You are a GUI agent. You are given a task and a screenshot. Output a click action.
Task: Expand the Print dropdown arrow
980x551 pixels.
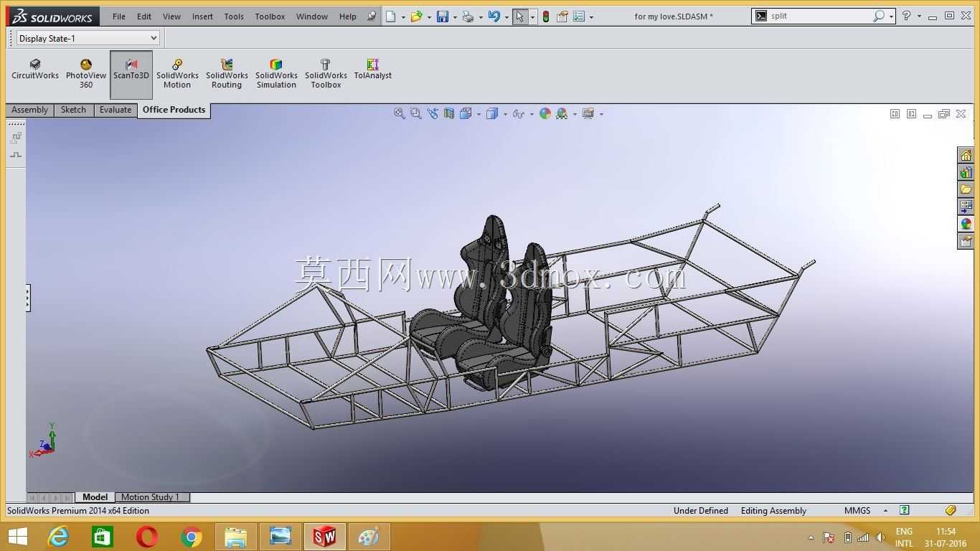pos(480,17)
